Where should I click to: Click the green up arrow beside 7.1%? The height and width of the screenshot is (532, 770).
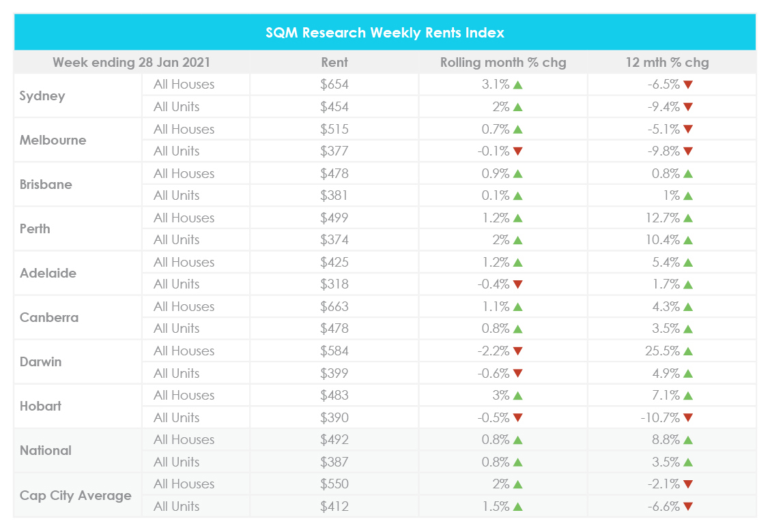688,396
